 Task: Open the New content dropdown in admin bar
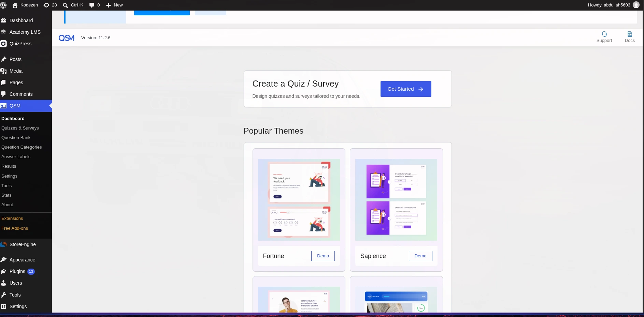tap(114, 5)
